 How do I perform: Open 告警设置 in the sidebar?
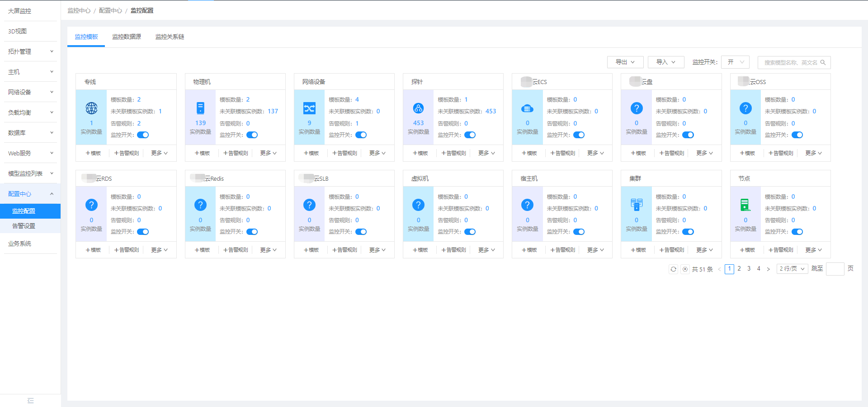pyautogui.click(x=24, y=226)
